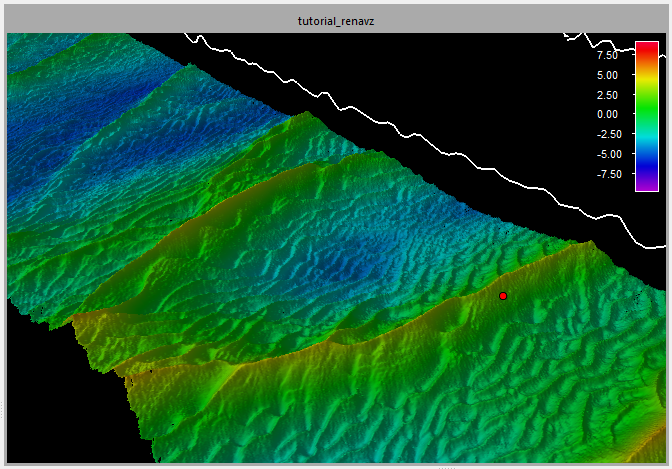Click the 7.50 legend label
The height and width of the screenshot is (469, 672).
click(607, 55)
